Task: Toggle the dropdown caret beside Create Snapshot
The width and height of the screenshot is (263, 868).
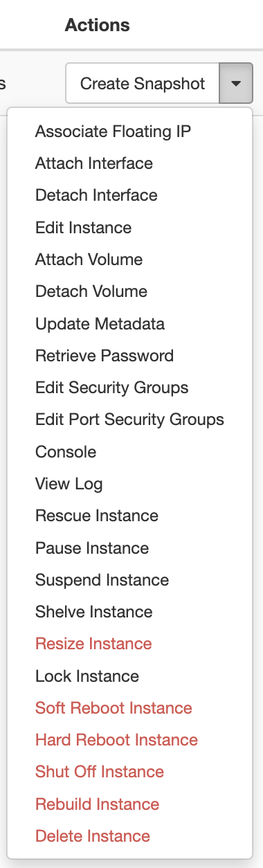Action: (236, 84)
